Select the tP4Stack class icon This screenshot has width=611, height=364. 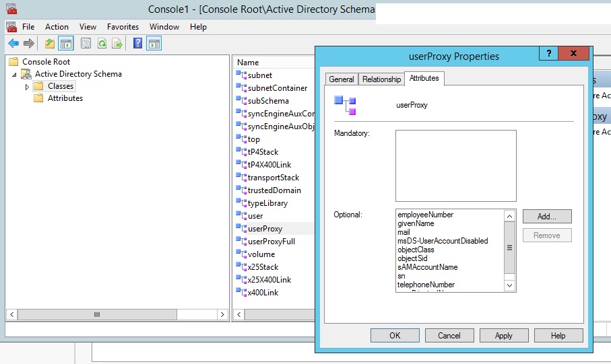[241, 151]
